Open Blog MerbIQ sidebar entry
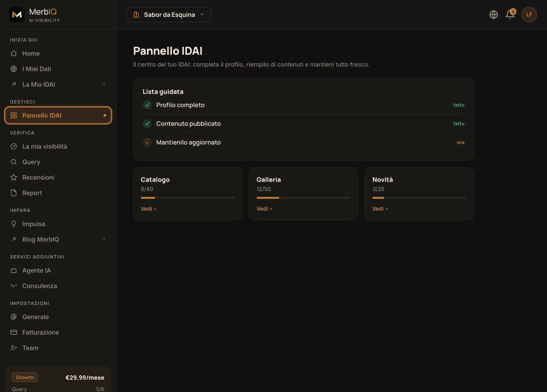This screenshot has height=392, width=547. click(58, 239)
